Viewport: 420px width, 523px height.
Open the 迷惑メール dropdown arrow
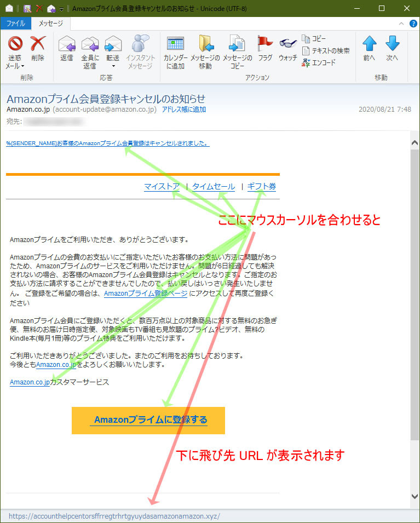point(22,66)
